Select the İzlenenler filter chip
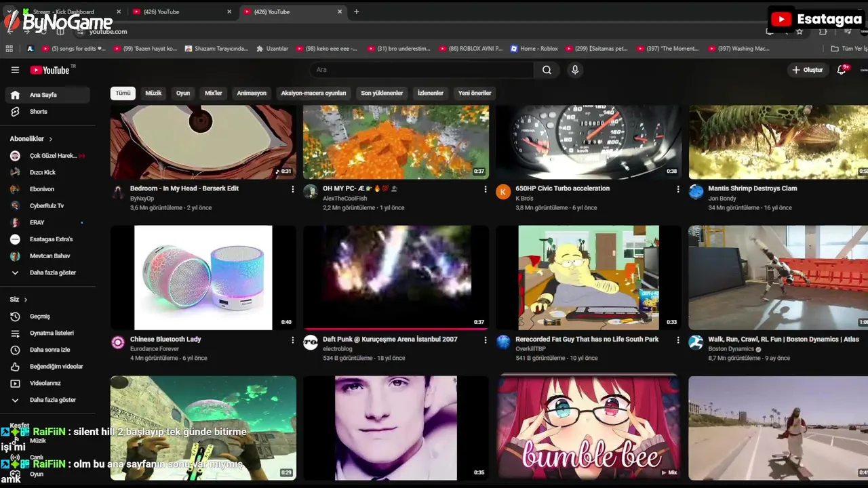This screenshot has height=488, width=868. point(431,93)
